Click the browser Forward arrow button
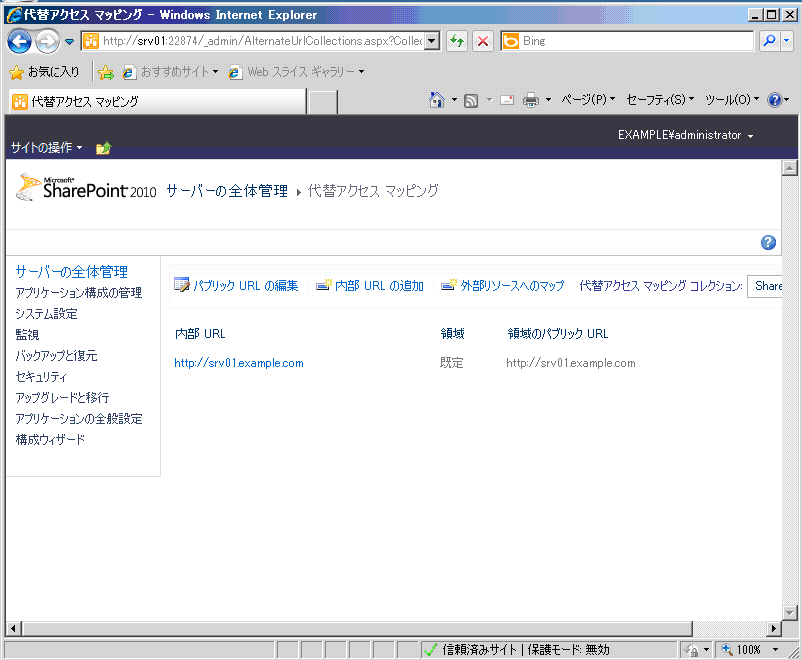Image resolution: width=802 pixels, height=660 pixels. point(47,41)
